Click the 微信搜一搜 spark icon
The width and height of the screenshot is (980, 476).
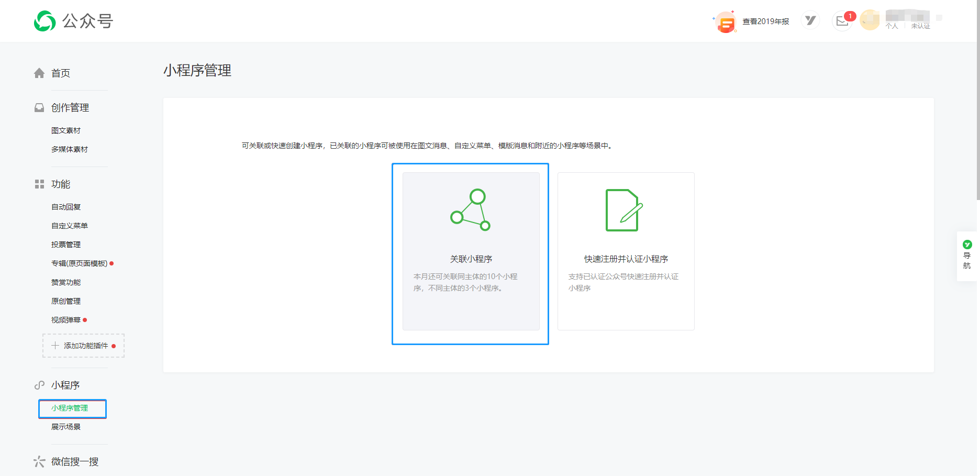coord(39,461)
